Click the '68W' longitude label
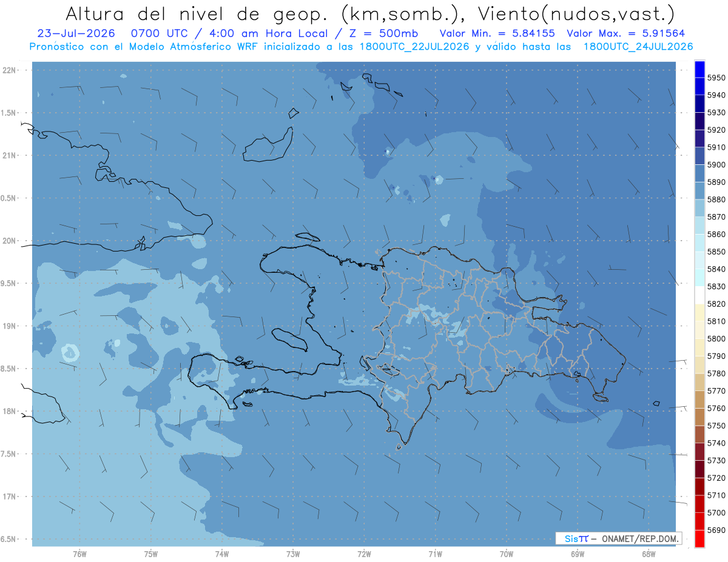This screenshot has width=728, height=562. tap(648, 554)
